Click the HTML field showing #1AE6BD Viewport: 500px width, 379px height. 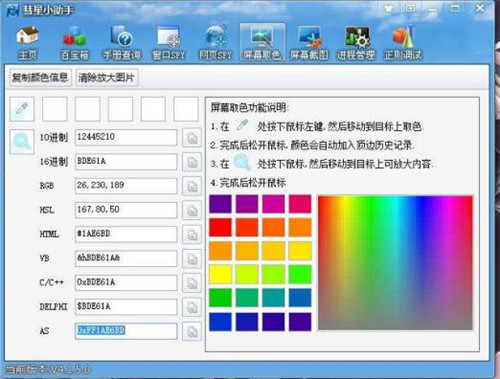coord(126,234)
